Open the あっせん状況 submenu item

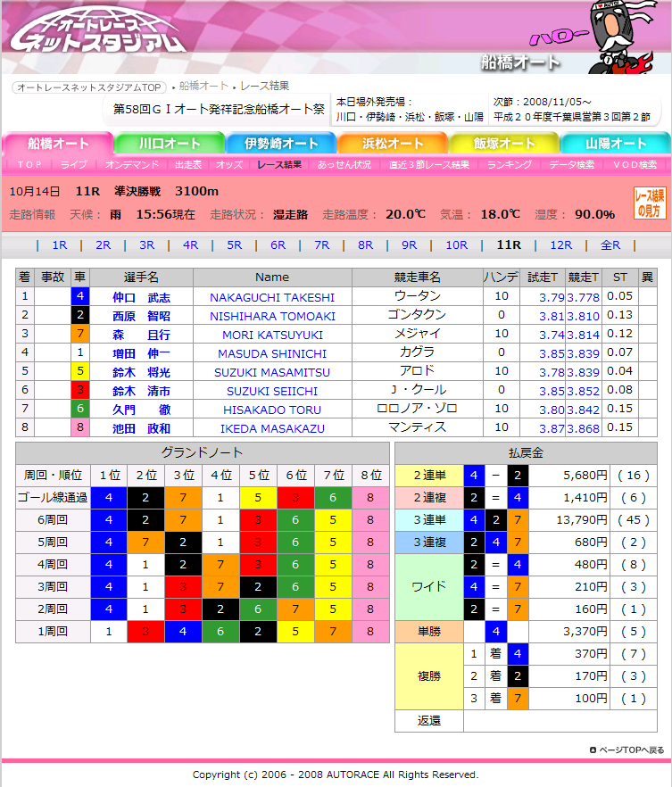point(344,164)
